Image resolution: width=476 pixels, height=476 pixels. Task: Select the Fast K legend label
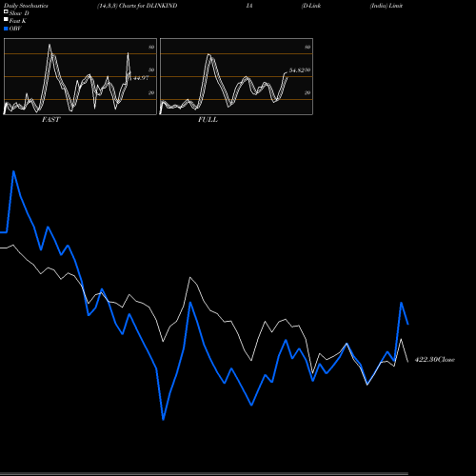(17, 21)
